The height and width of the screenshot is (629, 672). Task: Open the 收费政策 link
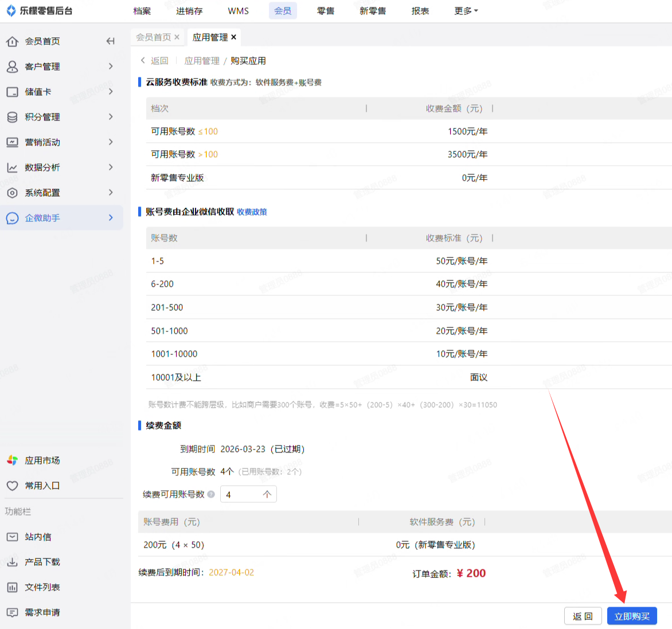[252, 212]
